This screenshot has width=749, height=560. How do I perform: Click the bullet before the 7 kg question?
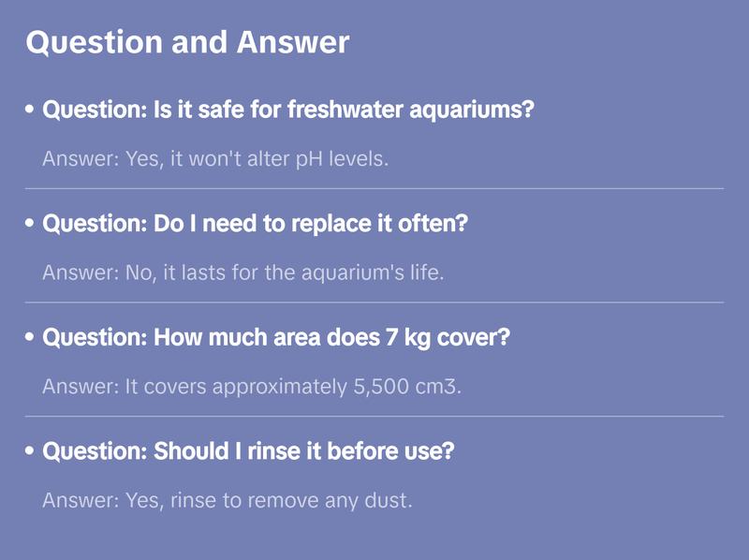30,338
